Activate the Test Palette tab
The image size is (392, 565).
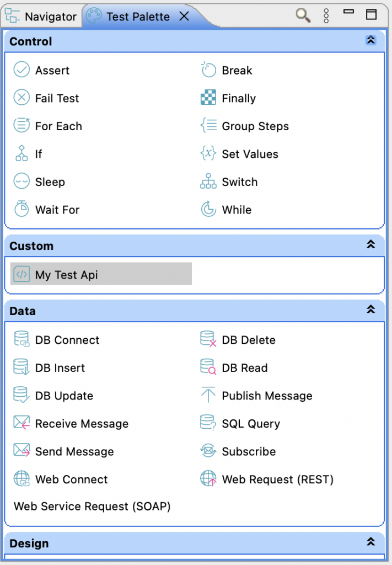click(138, 16)
